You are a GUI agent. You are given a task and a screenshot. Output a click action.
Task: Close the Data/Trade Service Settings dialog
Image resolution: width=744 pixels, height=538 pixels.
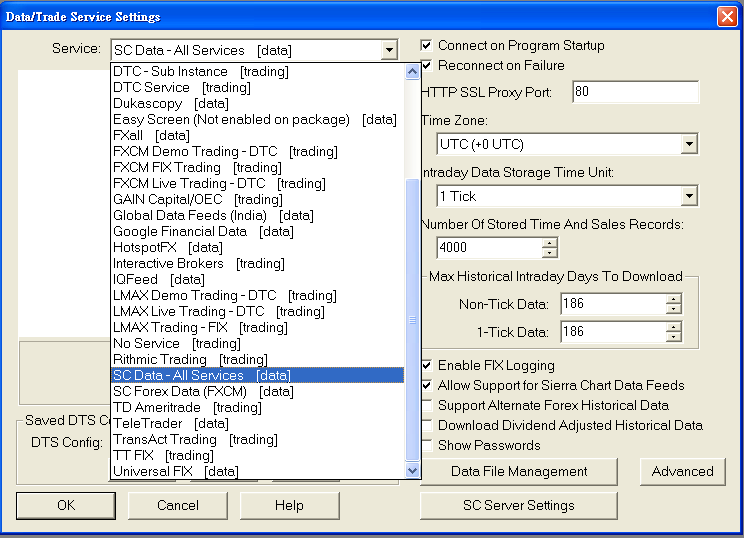pyautogui.click(x=727, y=17)
